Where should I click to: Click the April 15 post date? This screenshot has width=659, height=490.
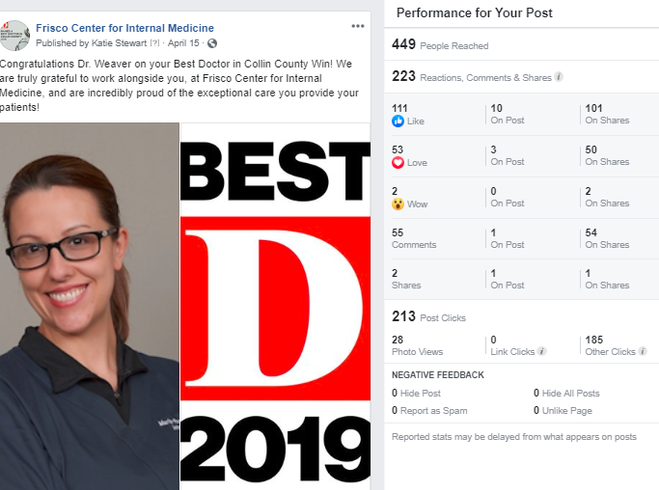184,43
